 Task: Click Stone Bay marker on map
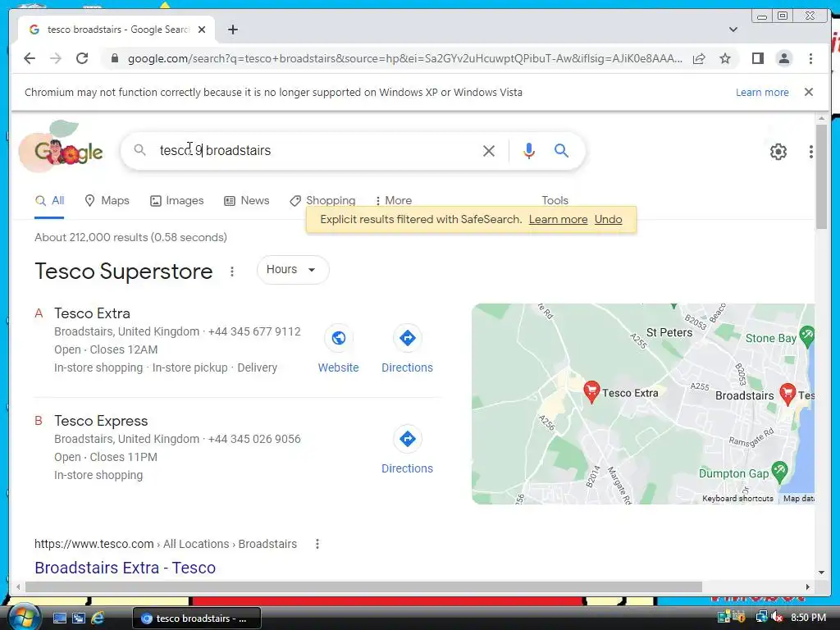(x=806, y=336)
